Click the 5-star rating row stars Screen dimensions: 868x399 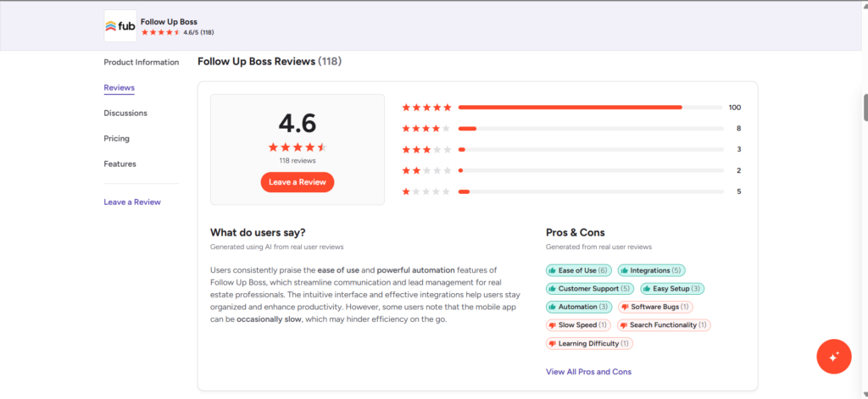(x=427, y=108)
